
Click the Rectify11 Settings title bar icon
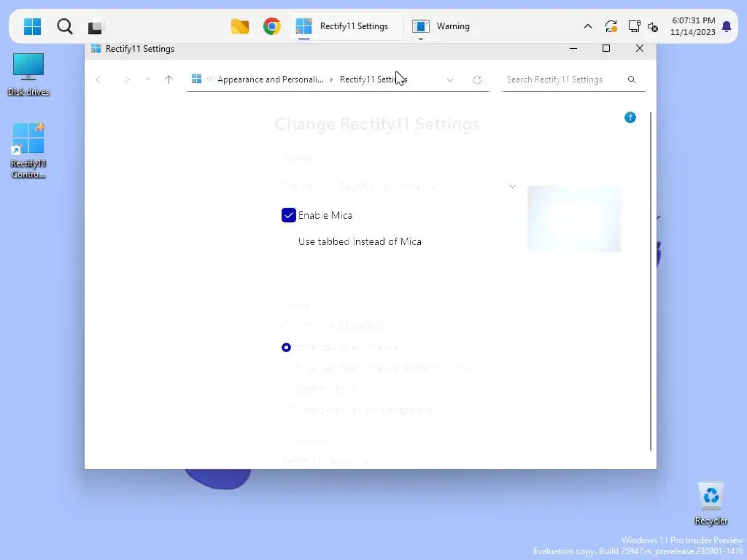tap(96, 49)
